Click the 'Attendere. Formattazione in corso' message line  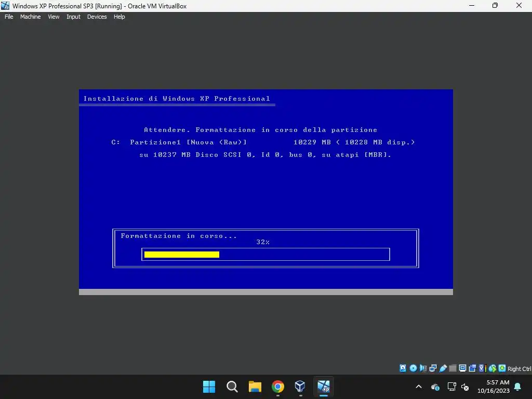(261, 130)
